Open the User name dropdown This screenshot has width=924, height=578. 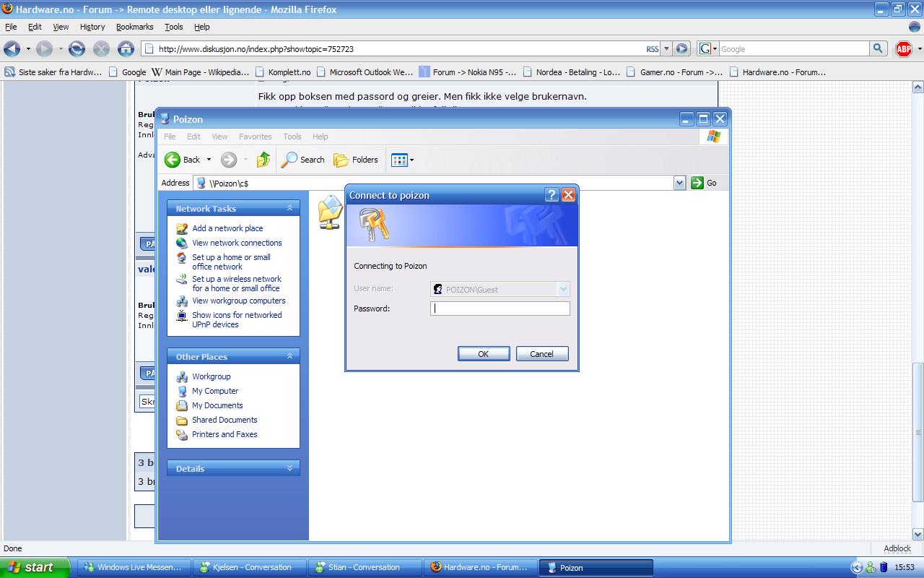pos(563,289)
